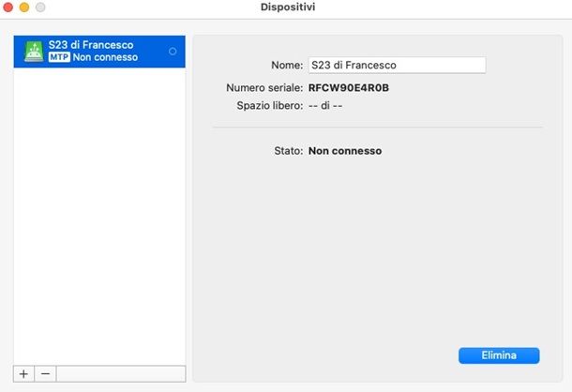572x392 pixels.
Task: Click the gray zoom window button
Action: point(40,8)
